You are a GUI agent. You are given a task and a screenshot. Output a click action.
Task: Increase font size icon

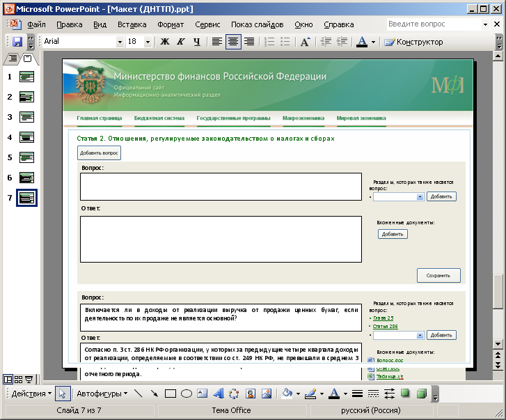[x=305, y=42]
